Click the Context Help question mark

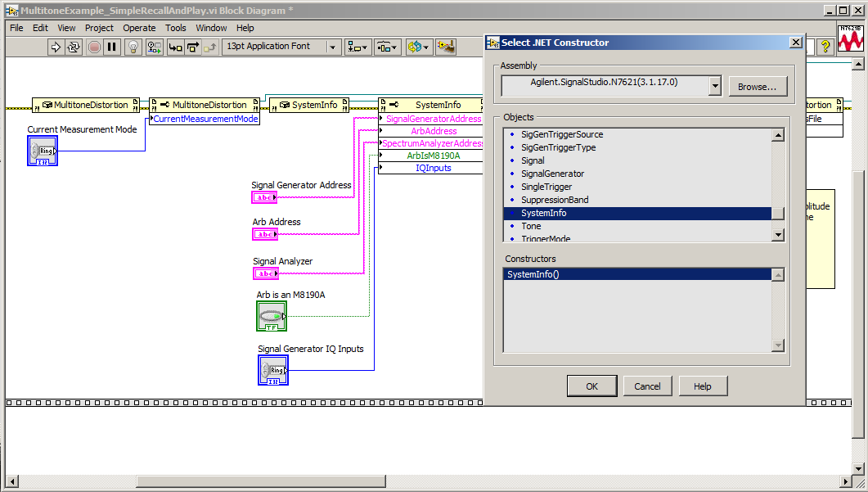(x=825, y=47)
